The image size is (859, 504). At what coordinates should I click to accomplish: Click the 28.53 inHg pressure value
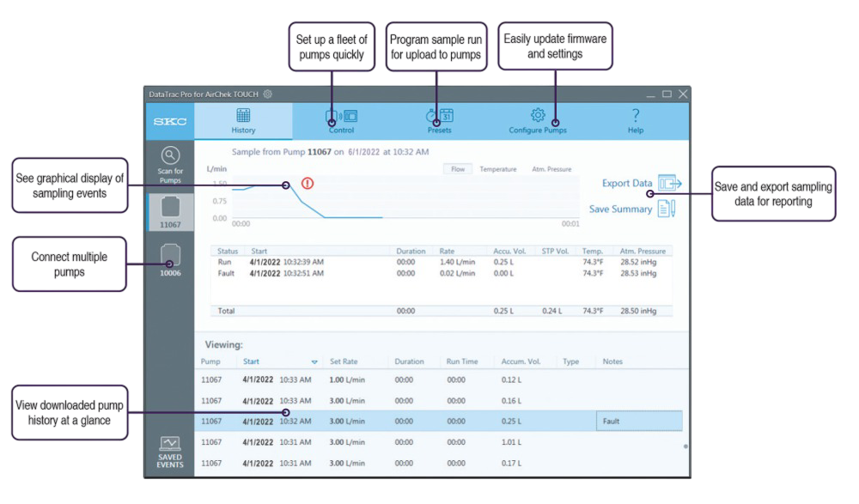coord(638,273)
